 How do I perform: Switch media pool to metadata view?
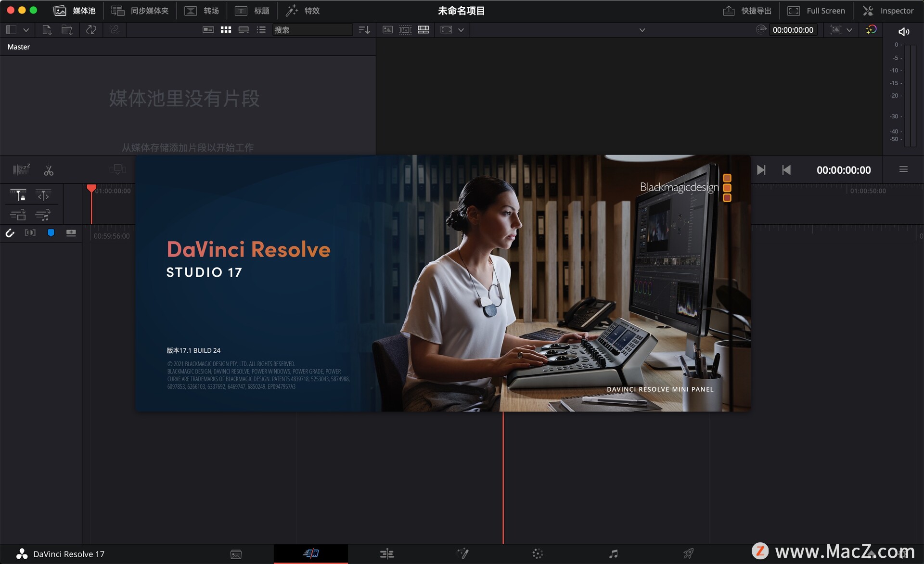coord(208,30)
